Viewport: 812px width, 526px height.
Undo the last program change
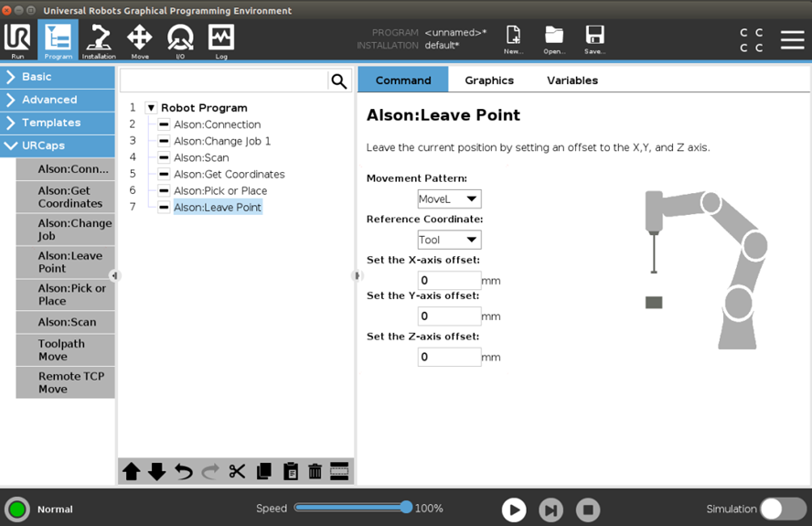coord(183,472)
